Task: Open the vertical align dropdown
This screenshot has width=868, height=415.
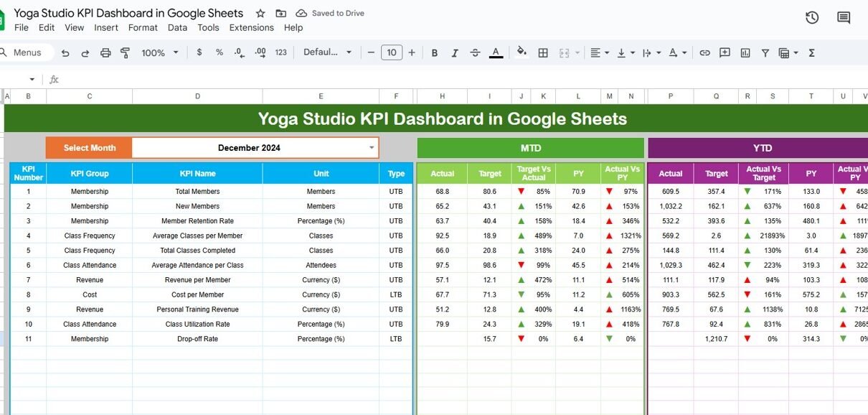Action: pyautogui.click(x=625, y=52)
